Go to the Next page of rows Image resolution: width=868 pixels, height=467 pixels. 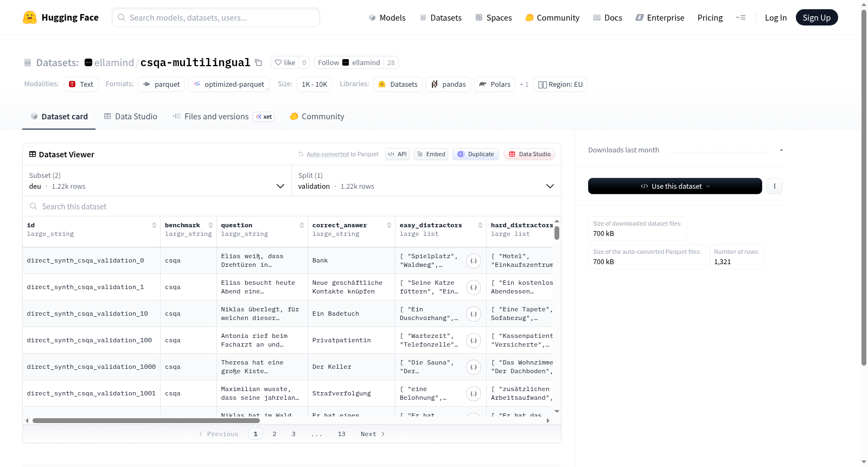373,434
